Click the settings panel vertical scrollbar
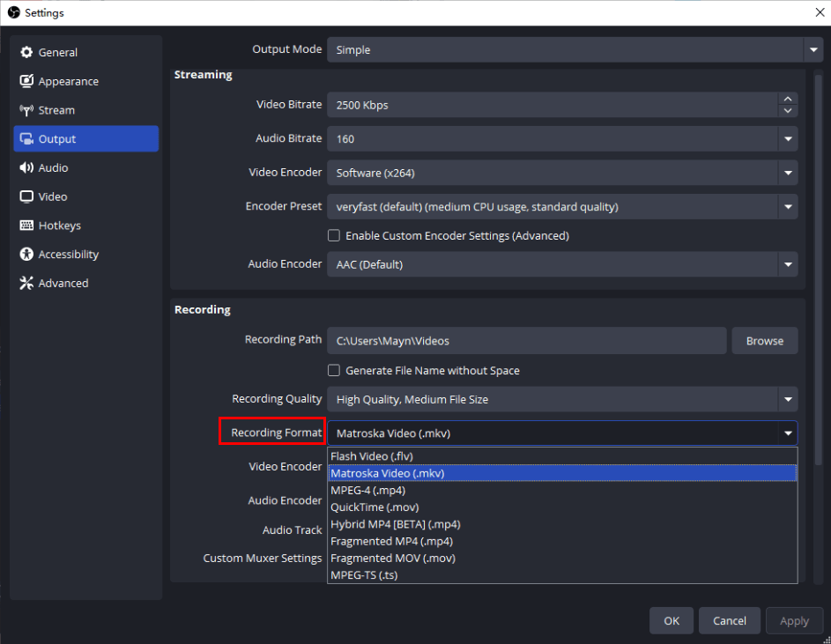Image resolution: width=831 pixels, height=644 pixels. click(817, 264)
